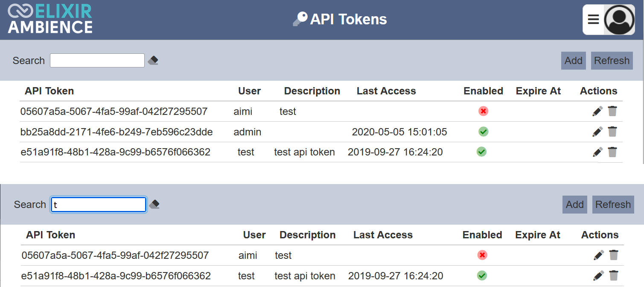Screen dimensions: 644x287
Task: Edit the admin user's API token
Action: pos(597,132)
